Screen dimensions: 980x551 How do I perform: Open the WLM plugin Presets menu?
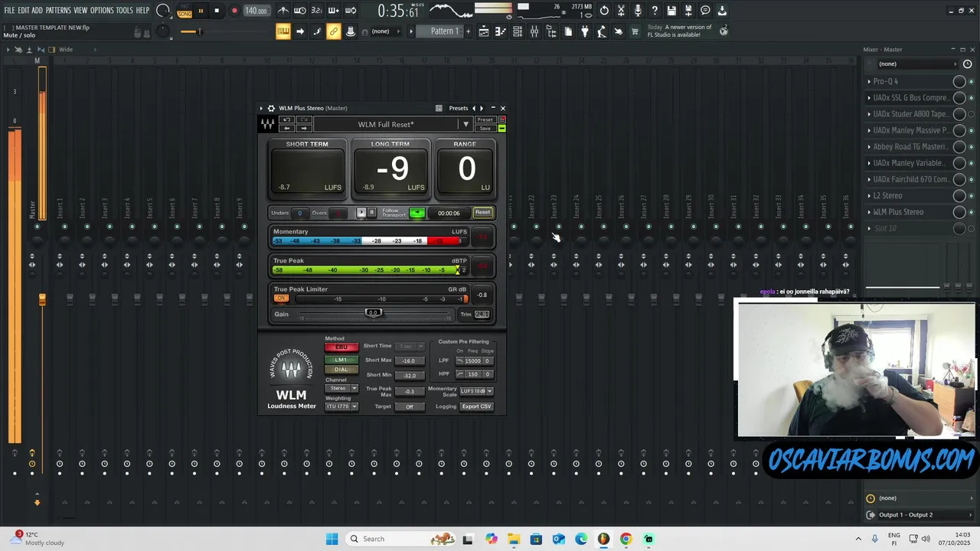(459, 108)
